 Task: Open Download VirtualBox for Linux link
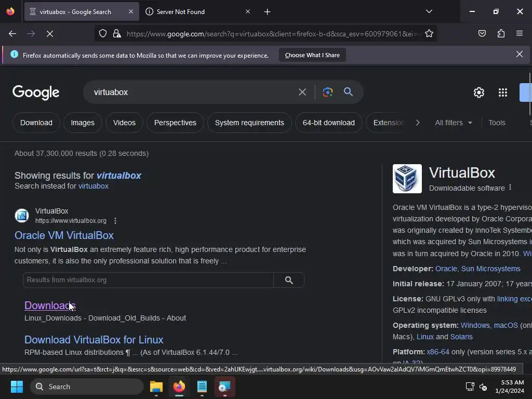coord(94,340)
